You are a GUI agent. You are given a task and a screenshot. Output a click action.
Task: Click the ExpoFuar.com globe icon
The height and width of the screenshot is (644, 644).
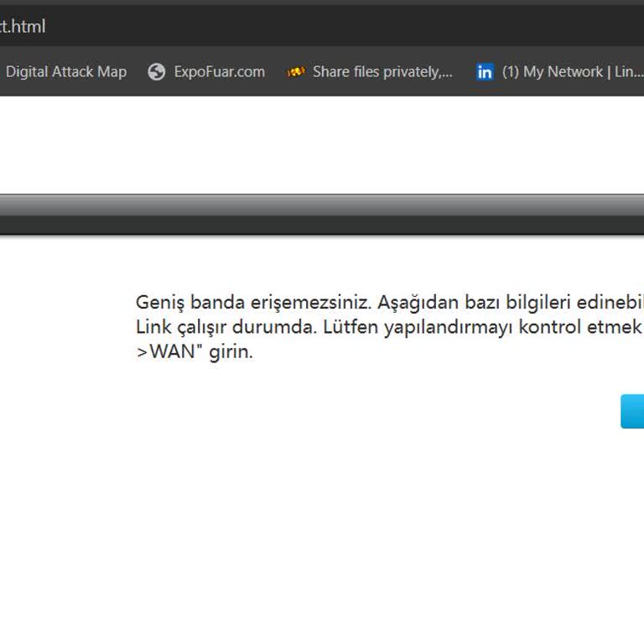157,72
